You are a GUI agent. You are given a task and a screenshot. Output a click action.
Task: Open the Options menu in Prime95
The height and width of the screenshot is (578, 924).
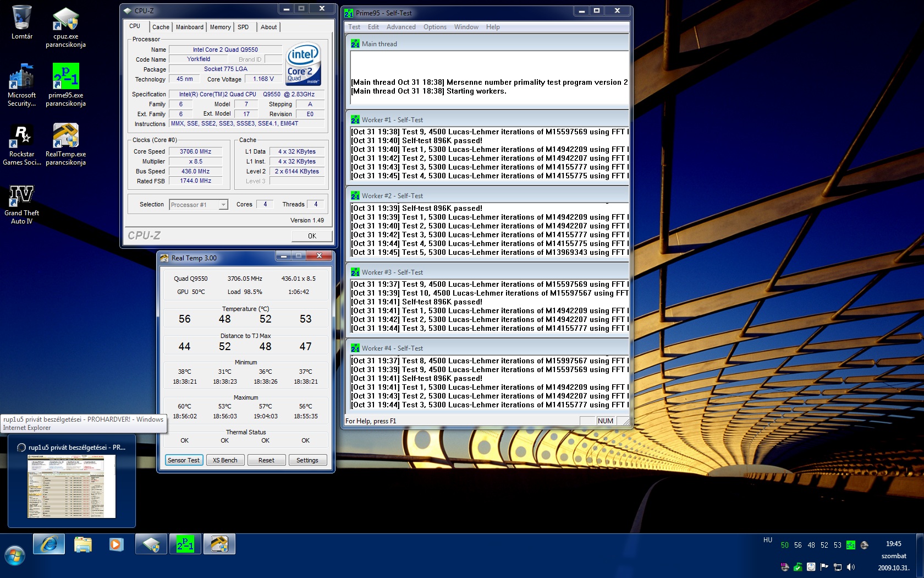click(x=435, y=27)
